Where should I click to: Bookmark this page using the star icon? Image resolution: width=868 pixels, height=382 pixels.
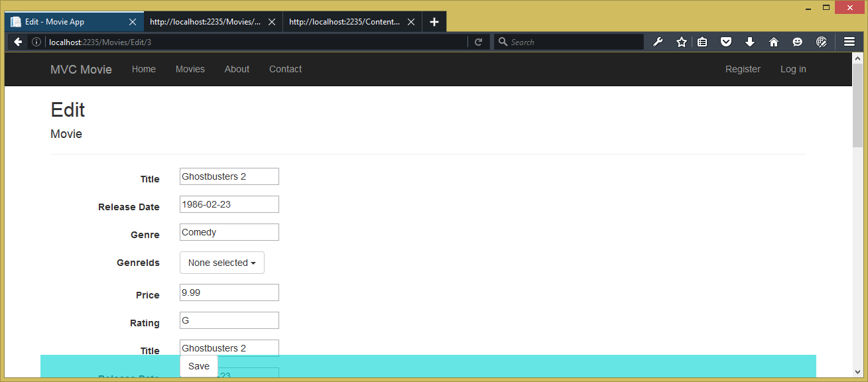[x=682, y=41]
